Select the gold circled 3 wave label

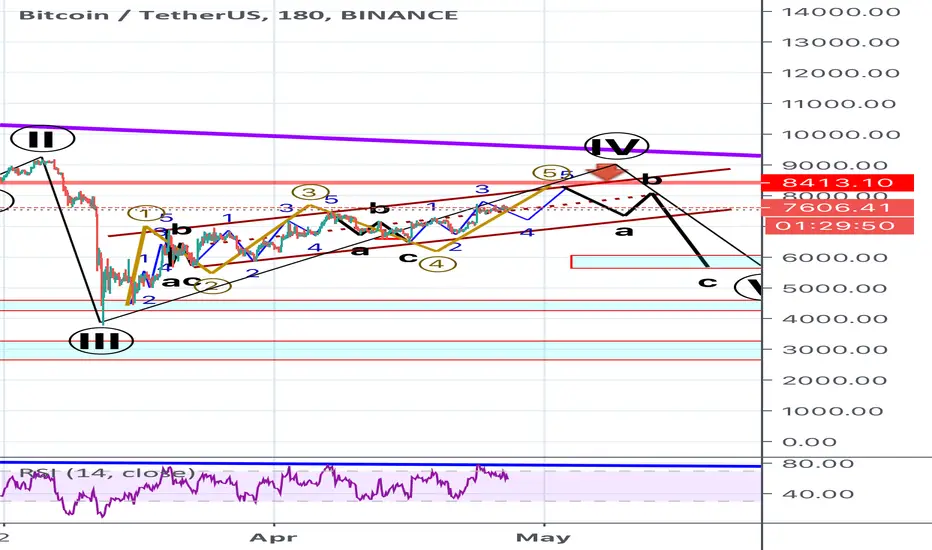click(x=310, y=192)
